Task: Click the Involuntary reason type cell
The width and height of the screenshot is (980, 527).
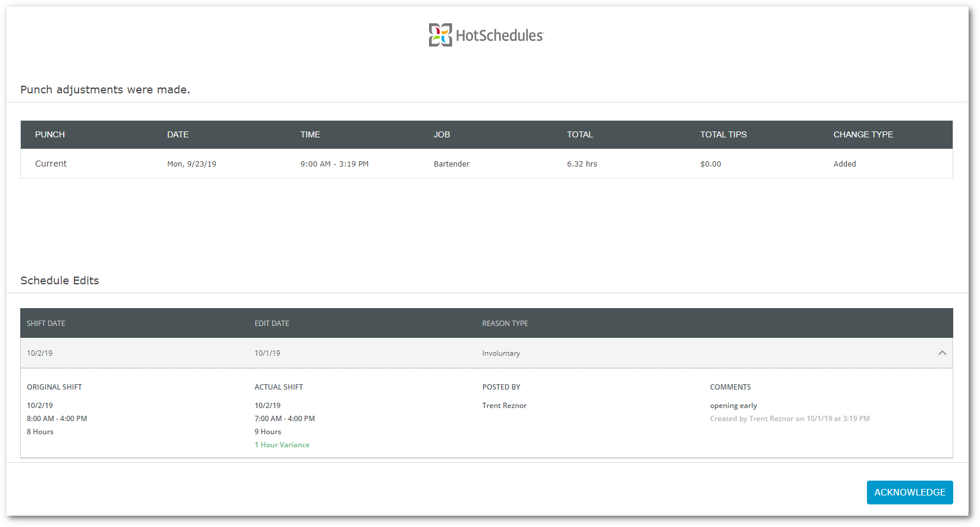Action: pos(501,353)
